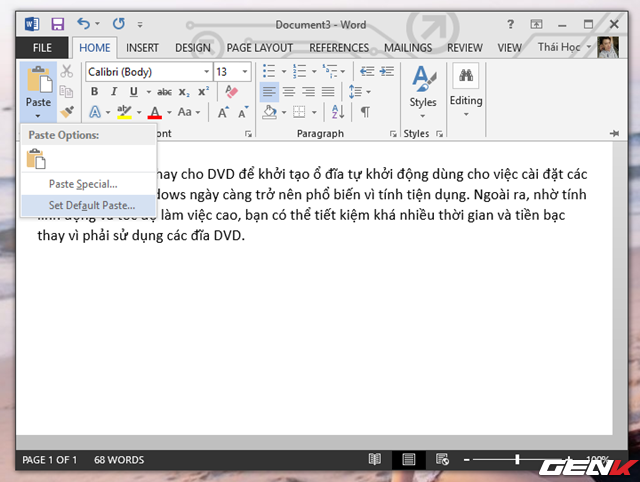This screenshot has width=640, height=482.
Task: Click the Repeat typing icon
Action: click(119, 24)
